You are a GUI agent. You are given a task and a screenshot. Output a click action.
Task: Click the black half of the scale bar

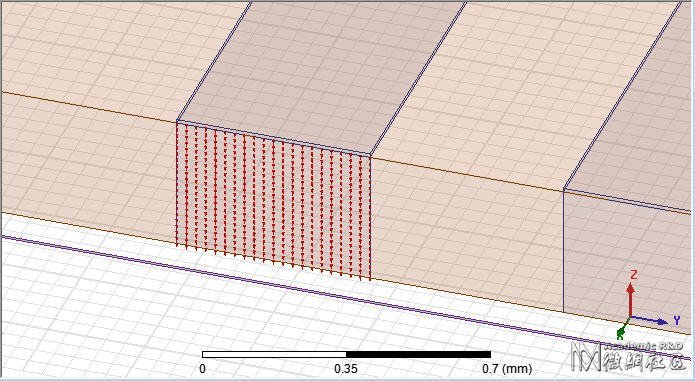[418, 354]
